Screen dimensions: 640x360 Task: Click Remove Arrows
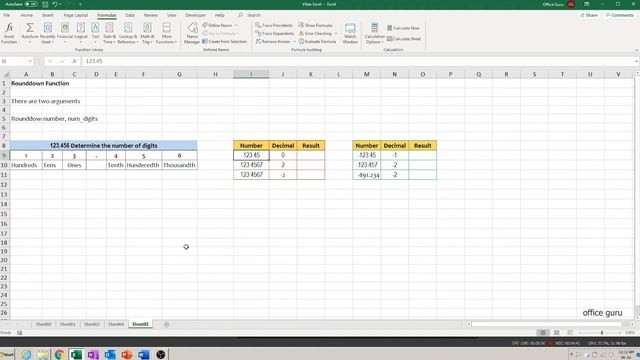tap(273, 42)
